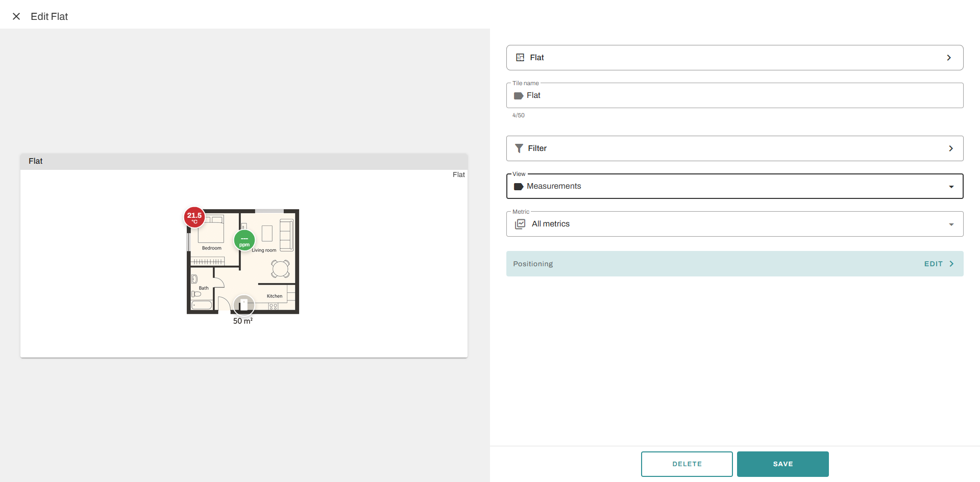Click the Flat tile header bar
The width and height of the screenshot is (980, 482).
(x=244, y=161)
